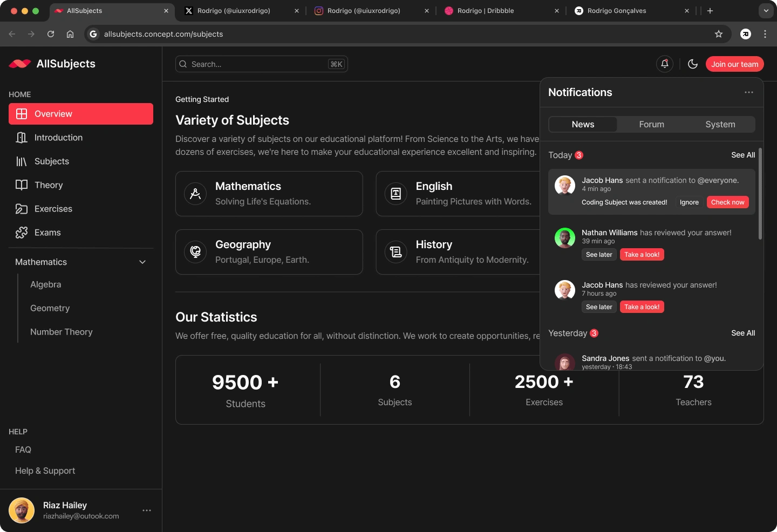Click the Mathematics compass icon
Screen dimensions: 777x532
[x=195, y=194]
